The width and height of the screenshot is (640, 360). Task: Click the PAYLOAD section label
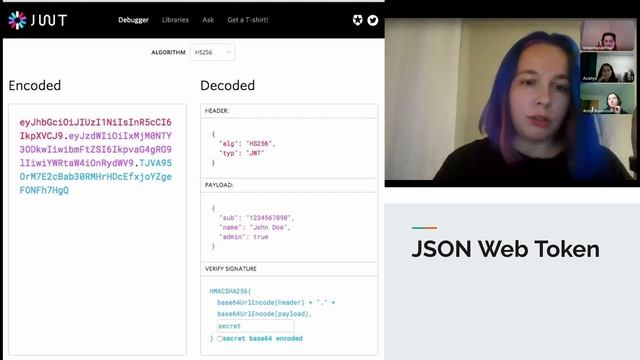tap(219, 185)
